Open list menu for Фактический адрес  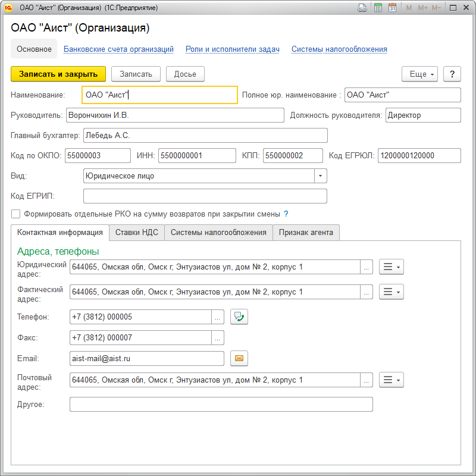click(x=392, y=292)
